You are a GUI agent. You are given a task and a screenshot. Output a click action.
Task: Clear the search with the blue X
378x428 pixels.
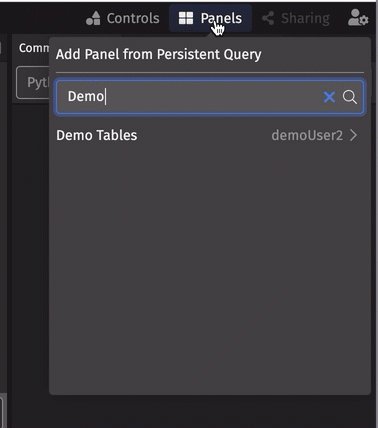(x=329, y=97)
